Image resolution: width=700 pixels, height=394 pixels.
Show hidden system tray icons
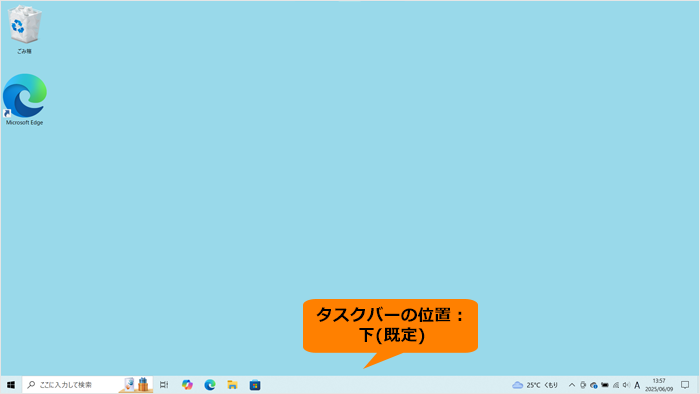572,385
